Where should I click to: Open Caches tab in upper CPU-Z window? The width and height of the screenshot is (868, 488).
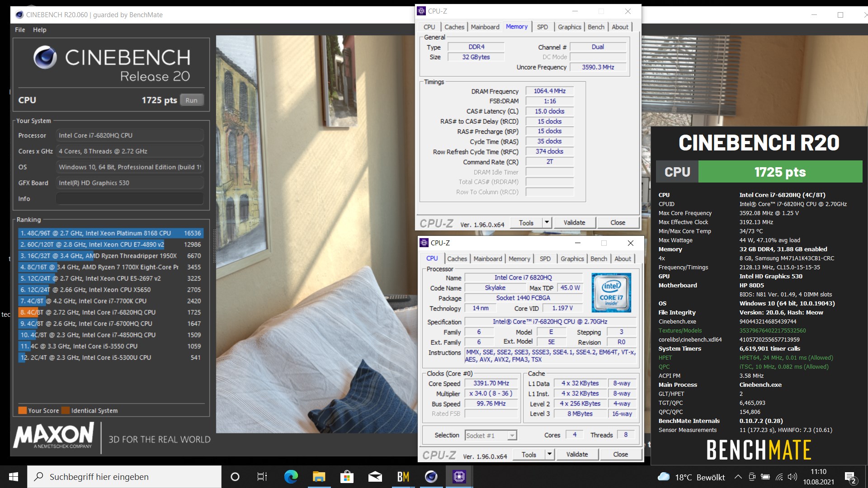(454, 27)
